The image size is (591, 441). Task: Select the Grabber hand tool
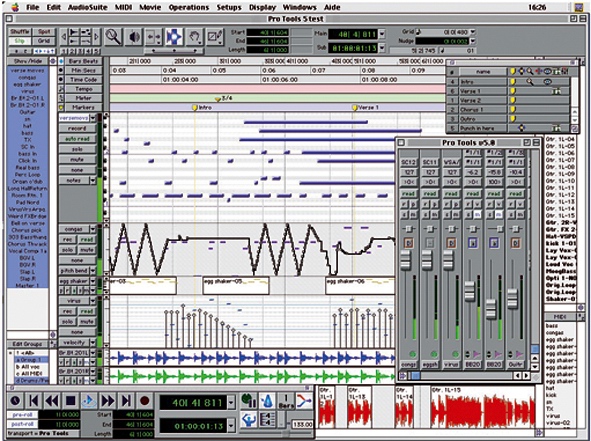pos(194,37)
